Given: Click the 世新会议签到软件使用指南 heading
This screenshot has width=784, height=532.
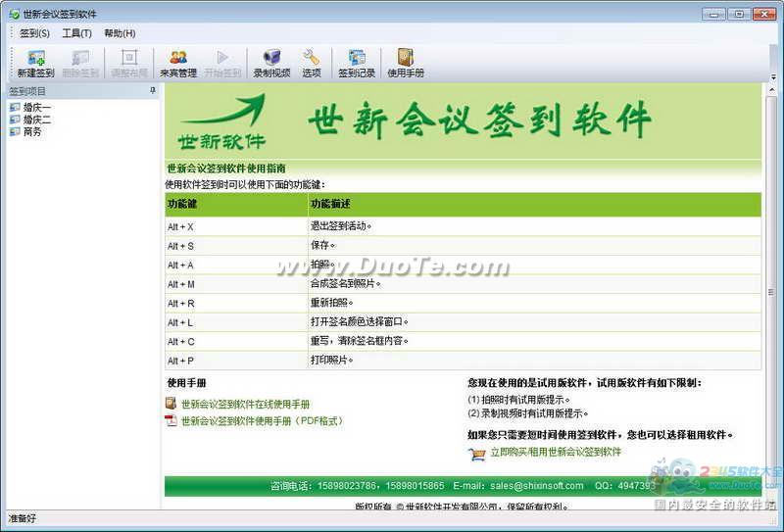Looking at the screenshot, I should click(x=226, y=168).
